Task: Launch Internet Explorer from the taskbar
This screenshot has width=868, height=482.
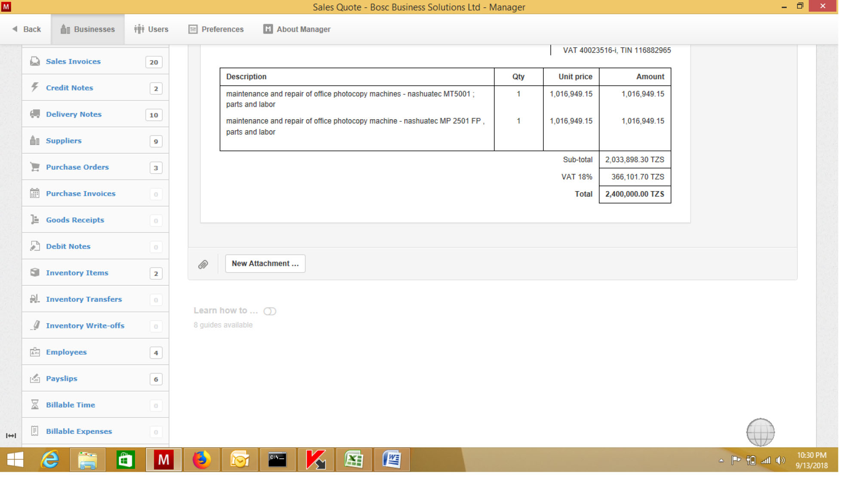Action: [x=50, y=460]
